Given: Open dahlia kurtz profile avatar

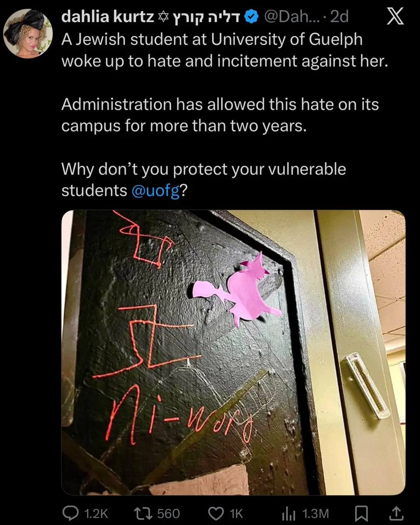Looking at the screenshot, I should point(28,33).
